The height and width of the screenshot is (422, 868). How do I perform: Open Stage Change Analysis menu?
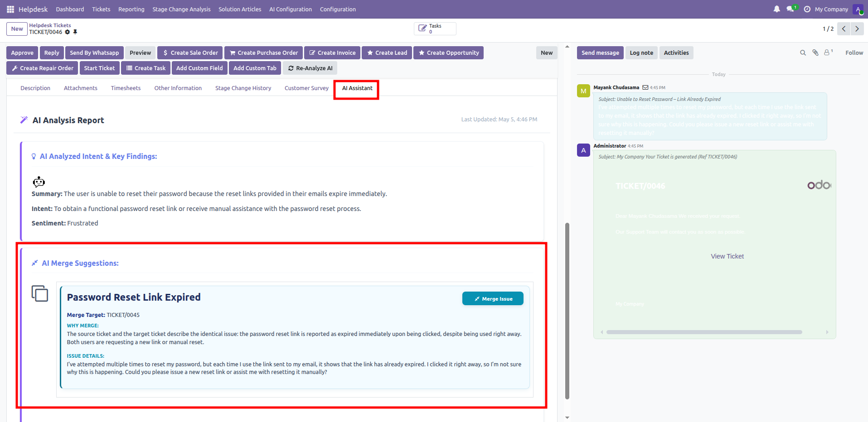[181, 9]
